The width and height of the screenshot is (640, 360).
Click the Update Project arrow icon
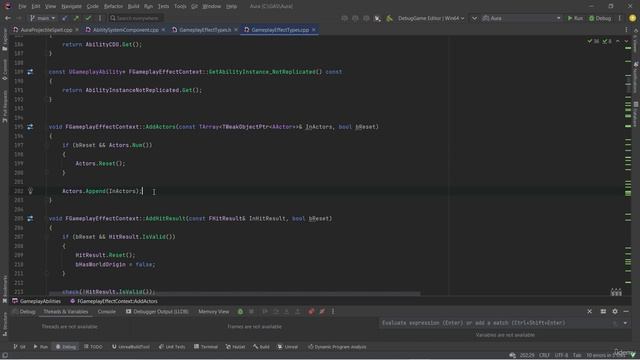[64, 18]
